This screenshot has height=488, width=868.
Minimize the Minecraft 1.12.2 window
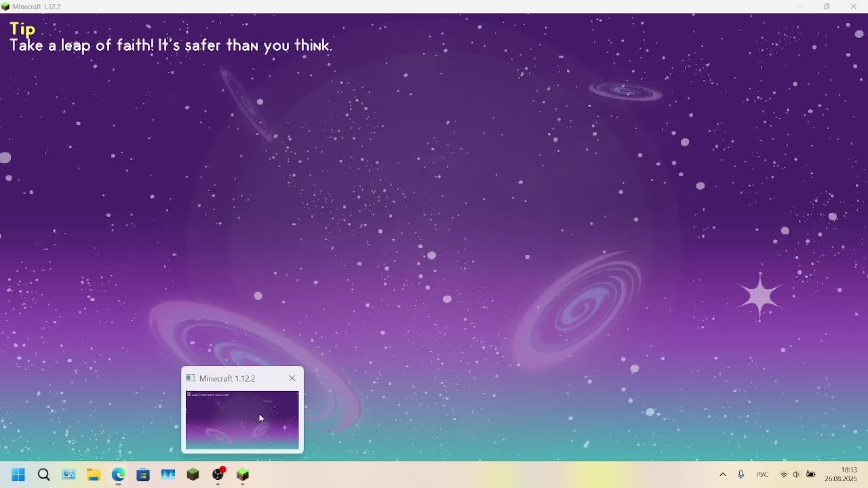[x=800, y=6]
